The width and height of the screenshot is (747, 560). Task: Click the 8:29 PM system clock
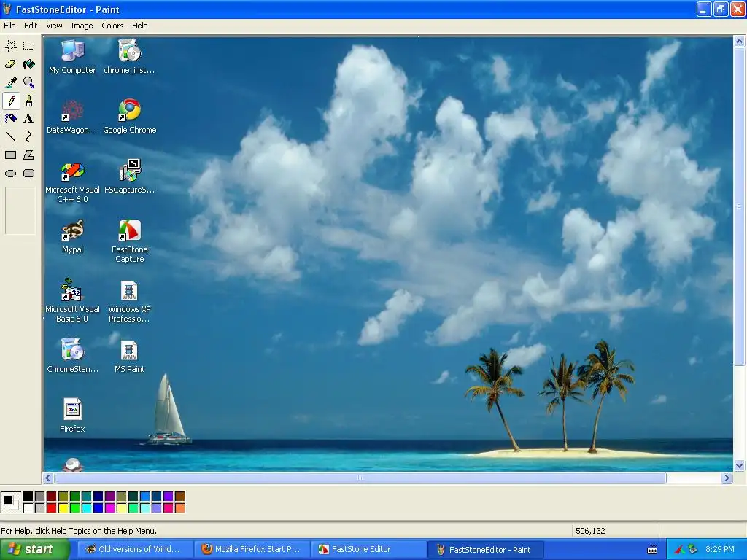[720, 549]
